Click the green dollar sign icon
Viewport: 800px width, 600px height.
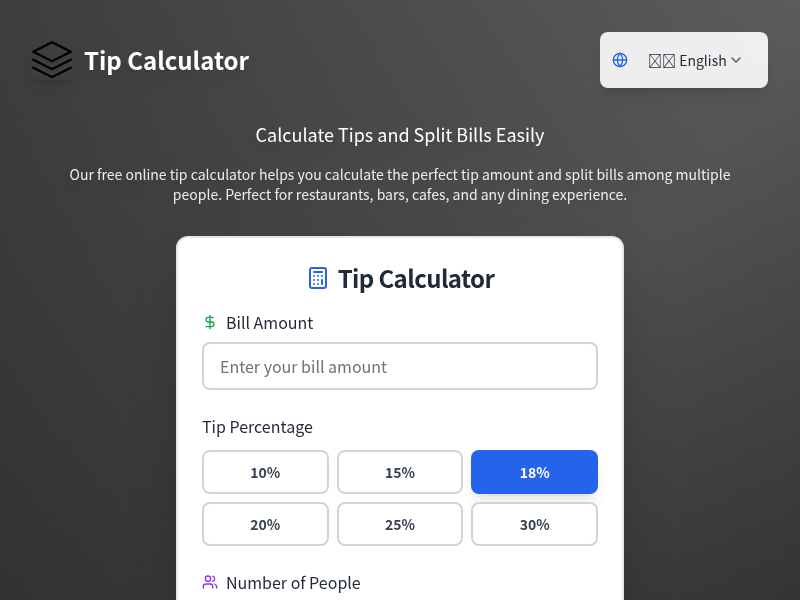click(210, 323)
